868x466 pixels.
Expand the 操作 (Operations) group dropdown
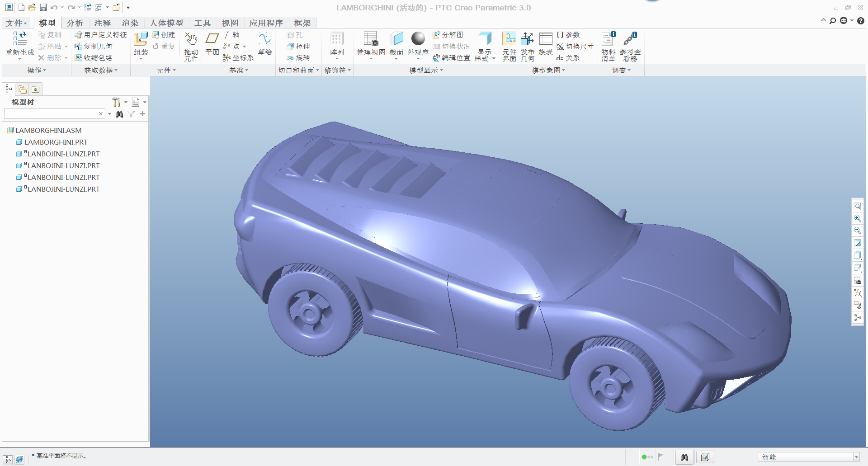[x=37, y=71]
